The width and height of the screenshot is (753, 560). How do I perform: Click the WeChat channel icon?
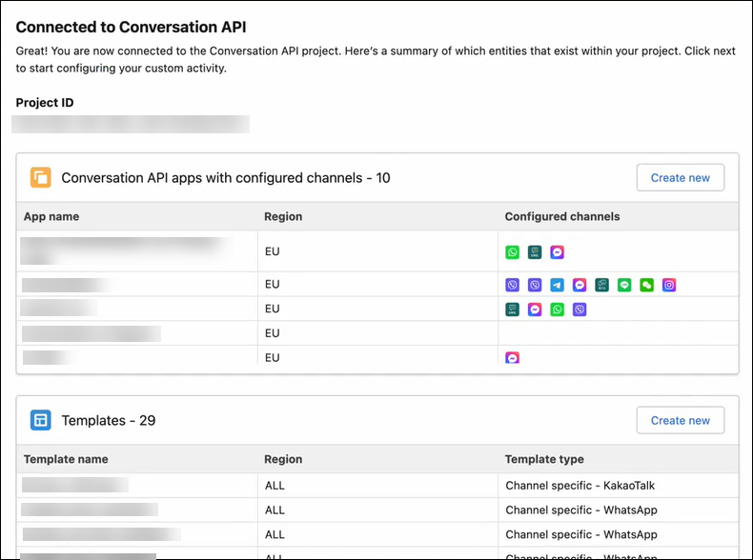pos(647,285)
